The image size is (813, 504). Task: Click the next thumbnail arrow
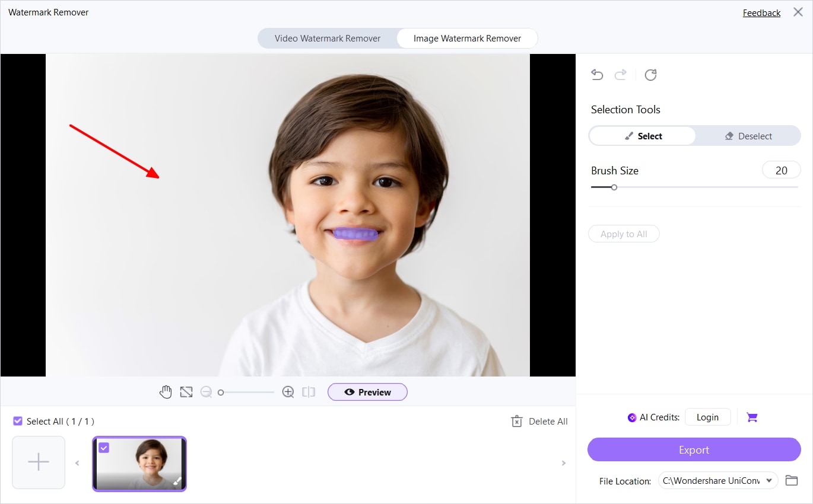[564, 463]
